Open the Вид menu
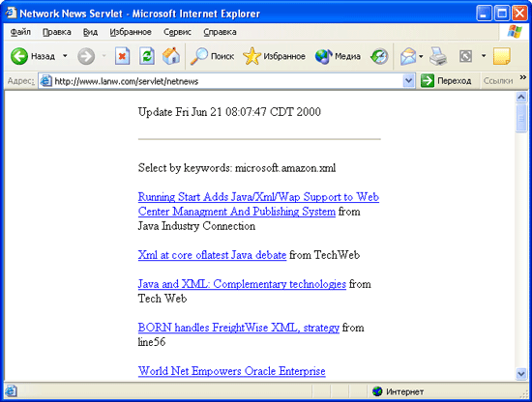 pos(90,32)
